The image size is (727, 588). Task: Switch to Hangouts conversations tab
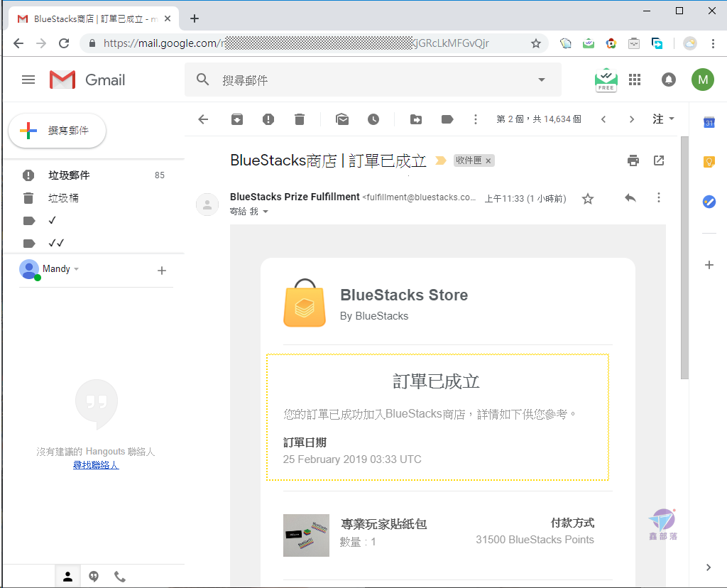click(x=94, y=577)
